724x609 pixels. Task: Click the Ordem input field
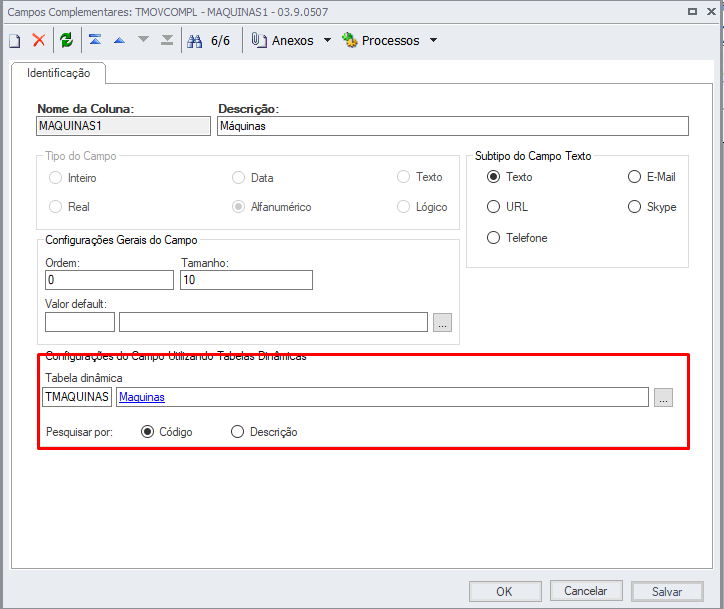point(109,280)
